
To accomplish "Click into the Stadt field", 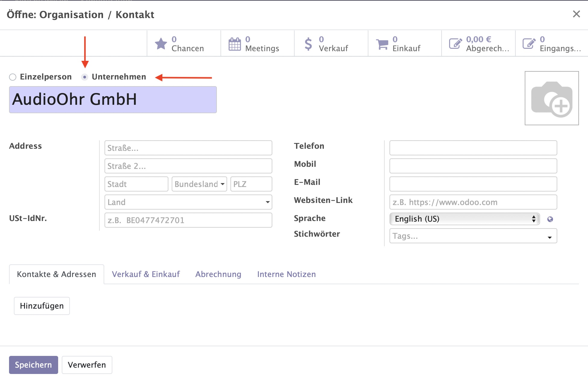I will [x=136, y=184].
